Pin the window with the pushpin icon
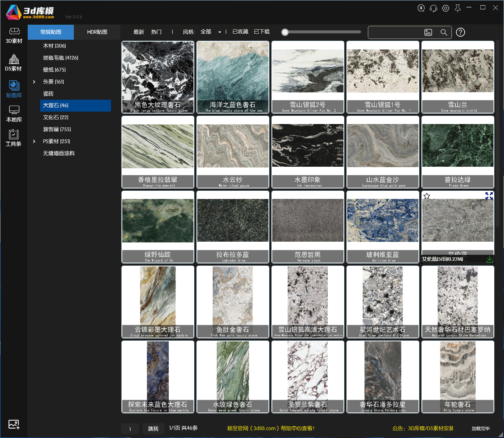504x438 pixels. coord(457,8)
